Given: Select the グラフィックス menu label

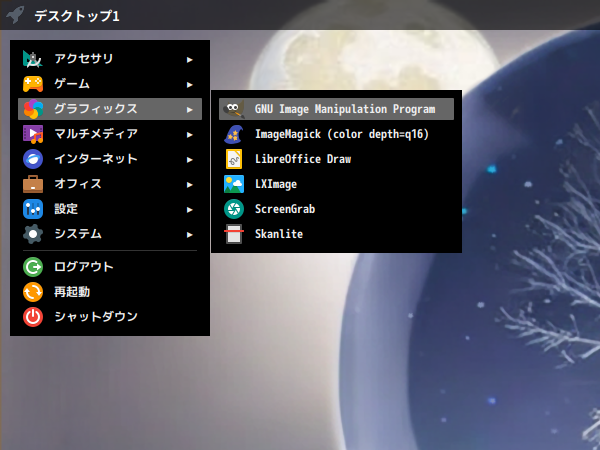Looking at the screenshot, I should pyautogui.click(x=96, y=109).
